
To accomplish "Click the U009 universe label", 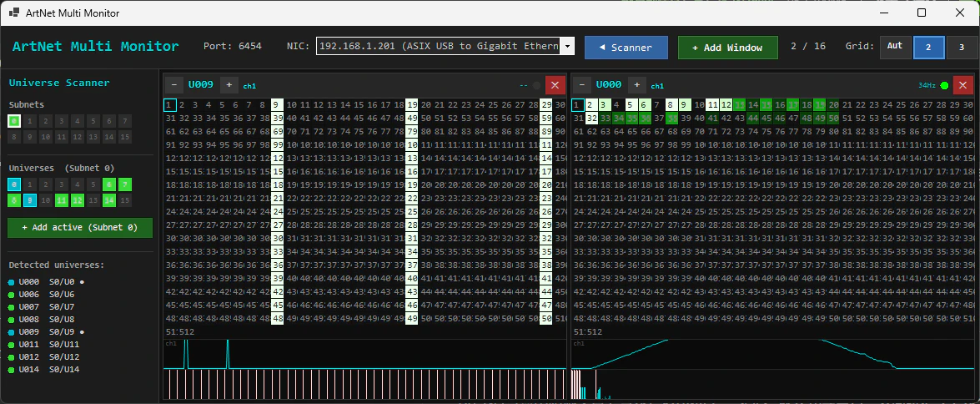I will click(201, 85).
